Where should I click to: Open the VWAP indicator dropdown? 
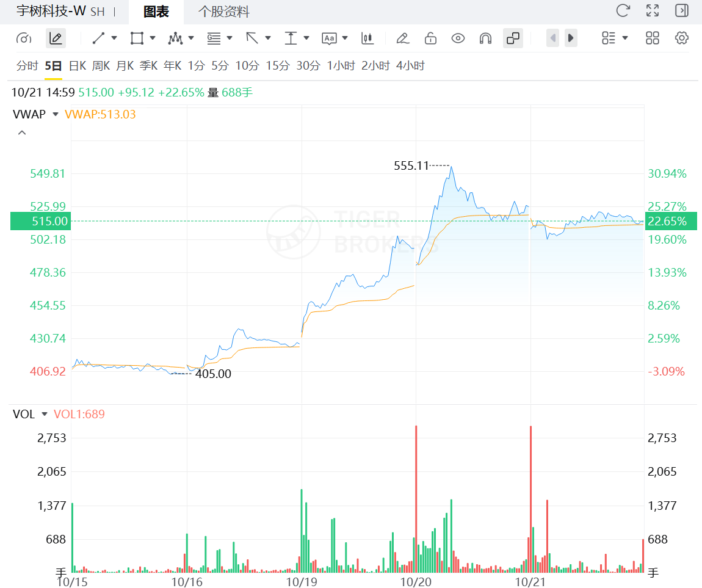coord(56,114)
